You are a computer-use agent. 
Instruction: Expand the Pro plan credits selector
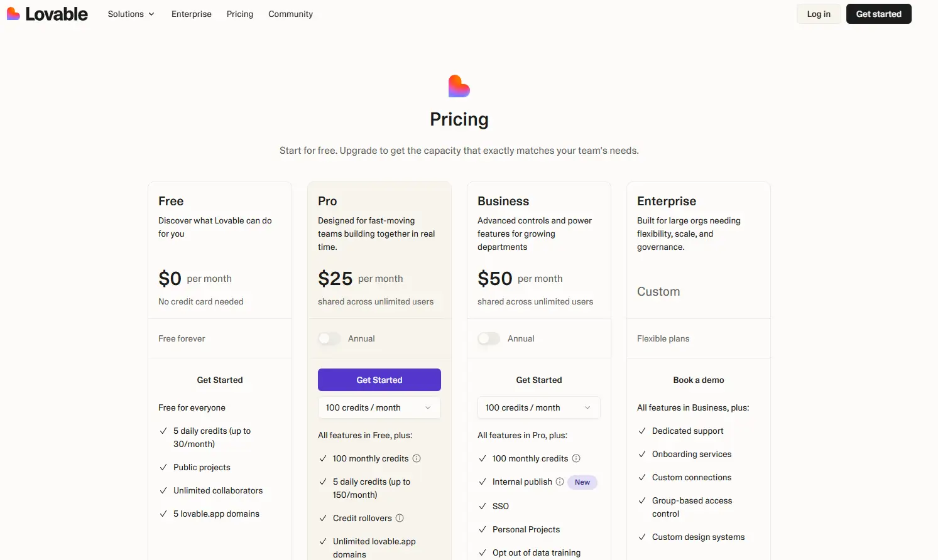click(379, 407)
